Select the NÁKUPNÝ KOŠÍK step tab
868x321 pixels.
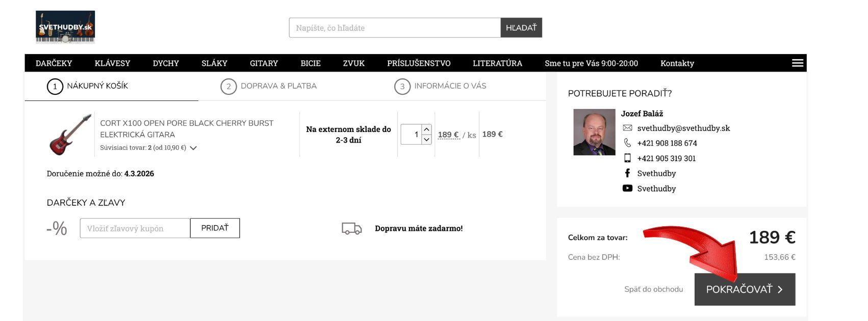[97, 86]
